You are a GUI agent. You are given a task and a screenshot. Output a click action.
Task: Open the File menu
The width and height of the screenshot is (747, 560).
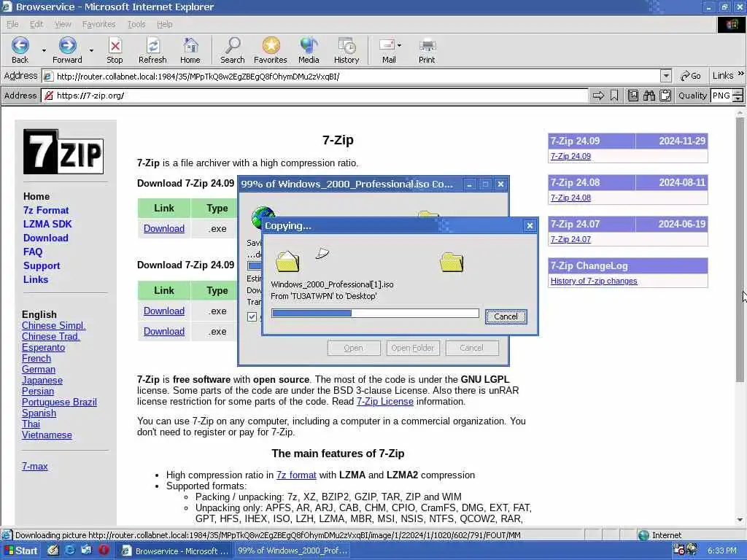click(x=12, y=24)
